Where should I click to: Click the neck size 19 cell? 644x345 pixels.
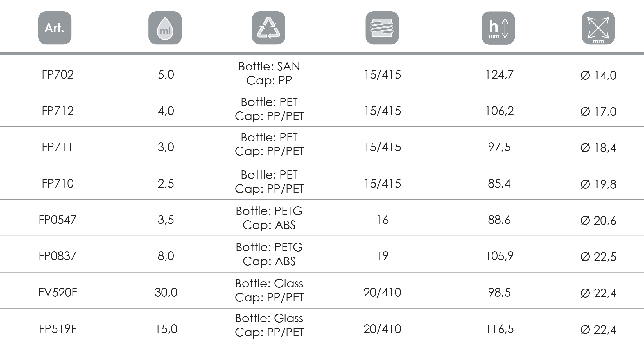[x=382, y=256]
